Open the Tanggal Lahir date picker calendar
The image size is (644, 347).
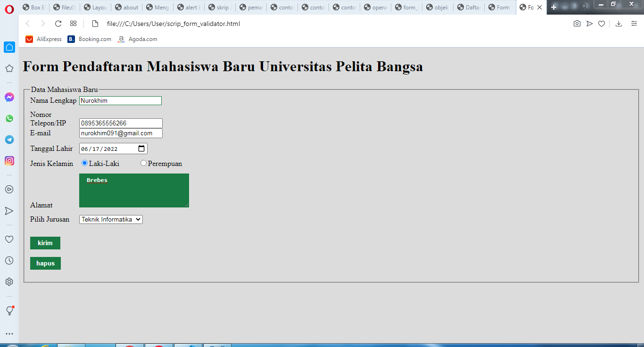pyautogui.click(x=141, y=148)
